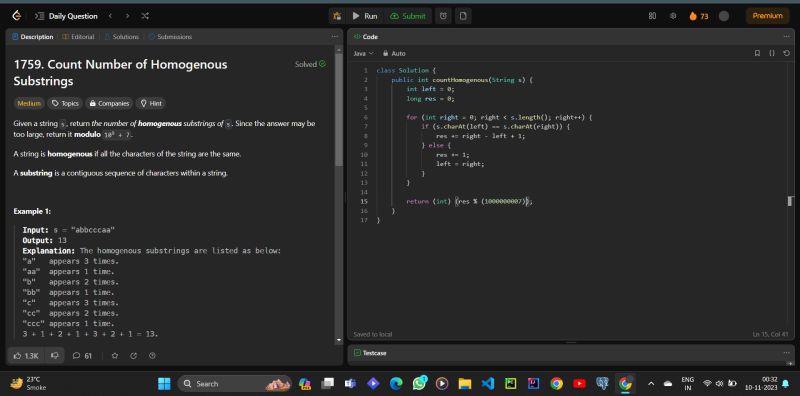Open the user profile avatar
Image resolution: width=800 pixels, height=396 pixels.
point(723,16)
